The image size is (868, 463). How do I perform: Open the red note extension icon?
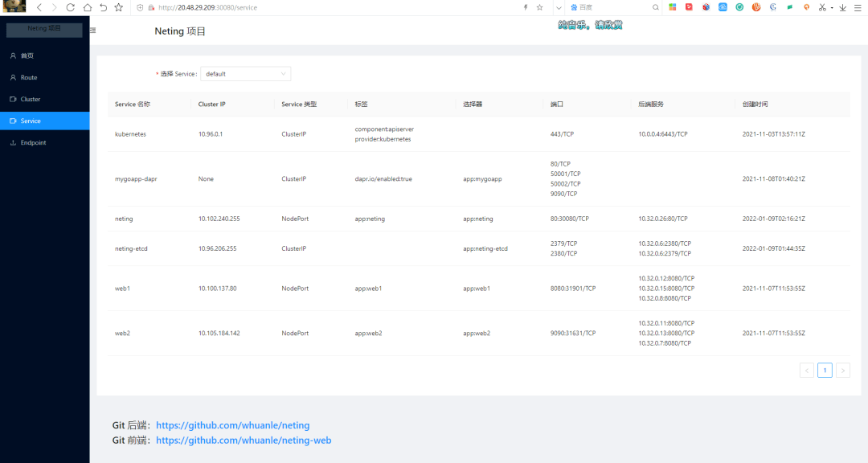(690, 7)
